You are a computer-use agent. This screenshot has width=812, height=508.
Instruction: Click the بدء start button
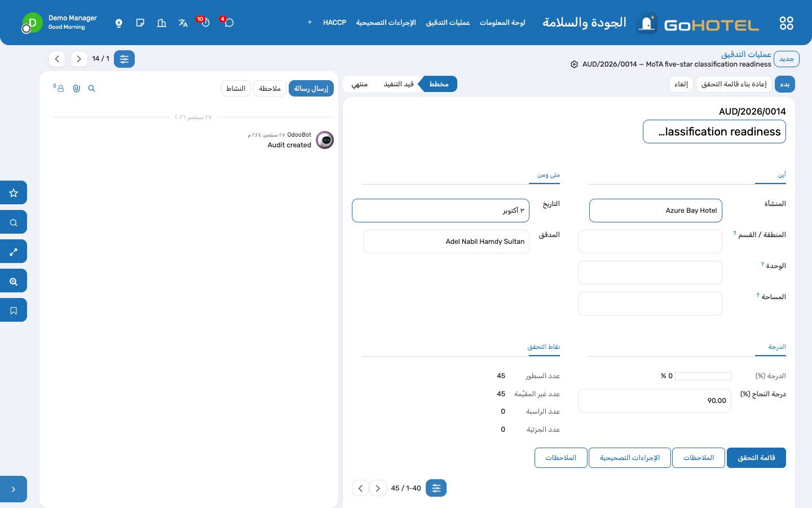(785, 84)
